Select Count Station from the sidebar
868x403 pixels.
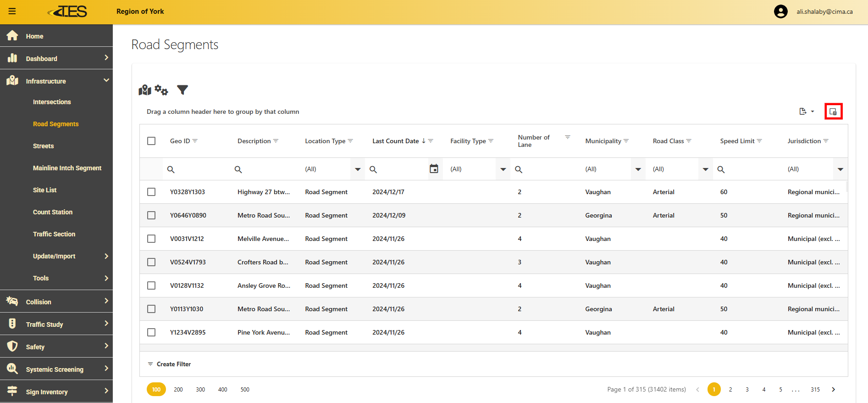tap(53, 212)
